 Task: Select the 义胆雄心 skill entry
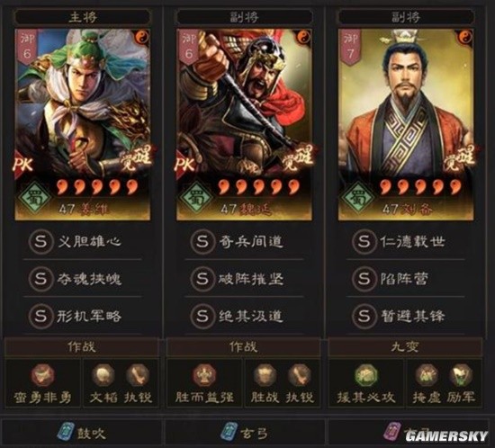coord(82,242)
